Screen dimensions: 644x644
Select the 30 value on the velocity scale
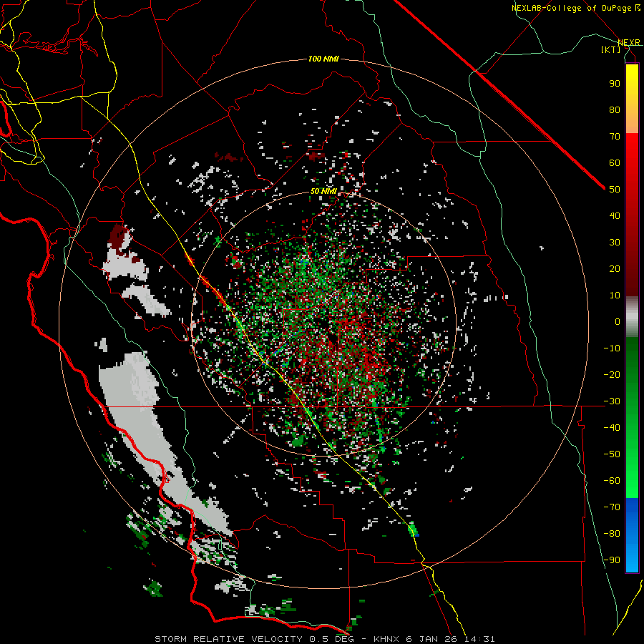click(615, 243)
